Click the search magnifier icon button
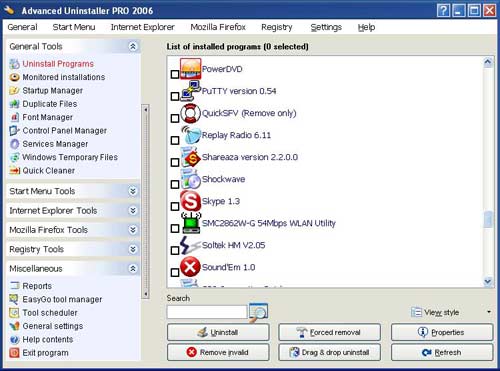The image size is (500, 371). 258,312
